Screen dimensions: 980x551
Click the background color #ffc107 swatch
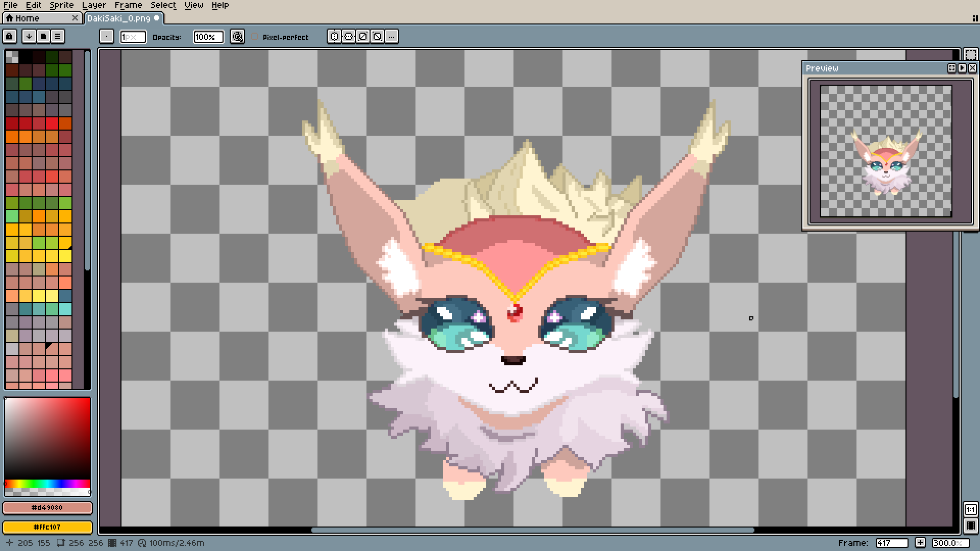47,527
